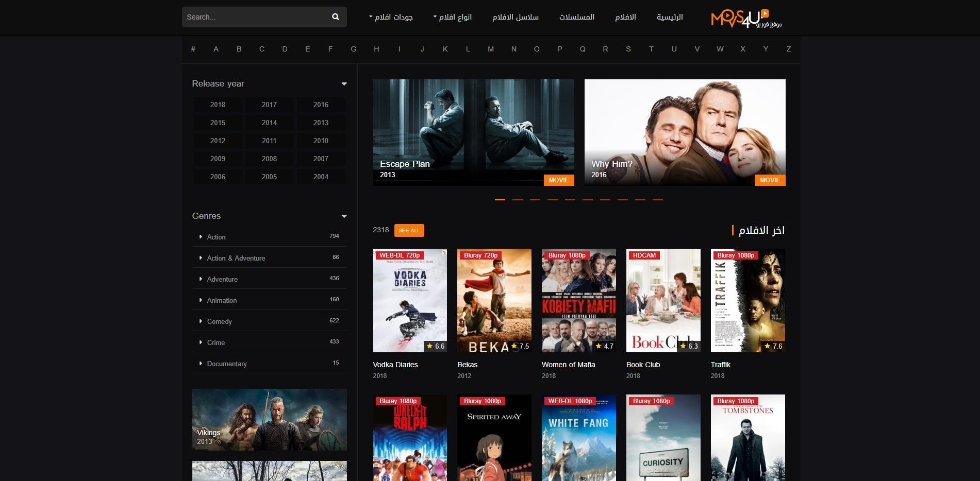
Task: Browse titles starting with letter M
Action: pyautogui.click(x=491, y=49)
